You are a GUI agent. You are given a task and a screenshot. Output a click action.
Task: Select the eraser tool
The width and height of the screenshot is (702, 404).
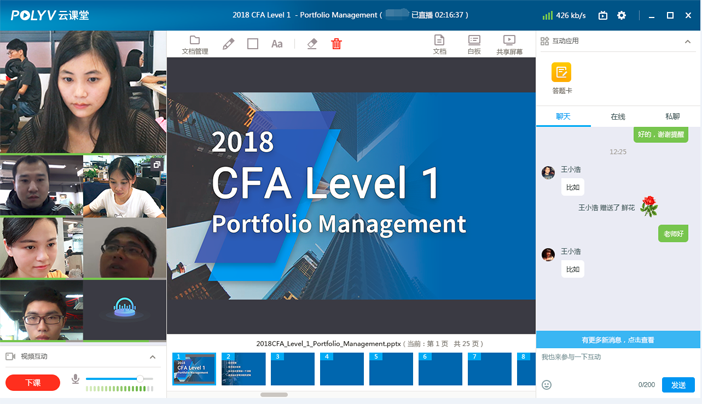click(312, 44)
